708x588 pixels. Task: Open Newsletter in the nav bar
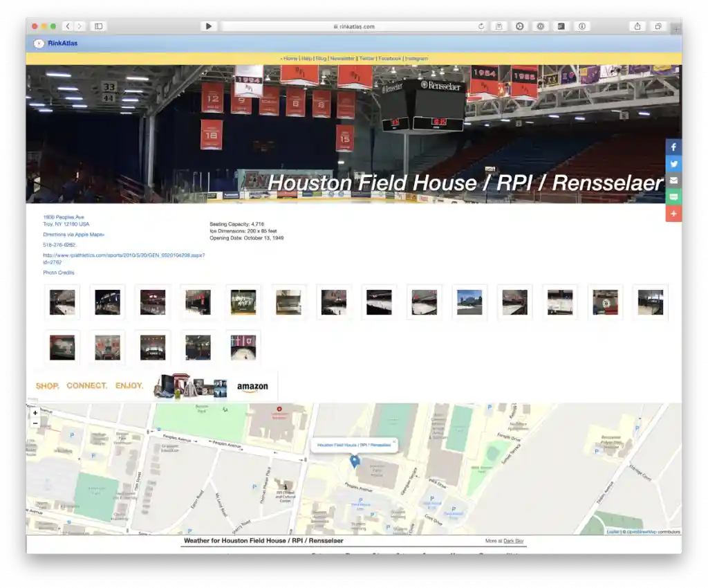click(342, 58)
